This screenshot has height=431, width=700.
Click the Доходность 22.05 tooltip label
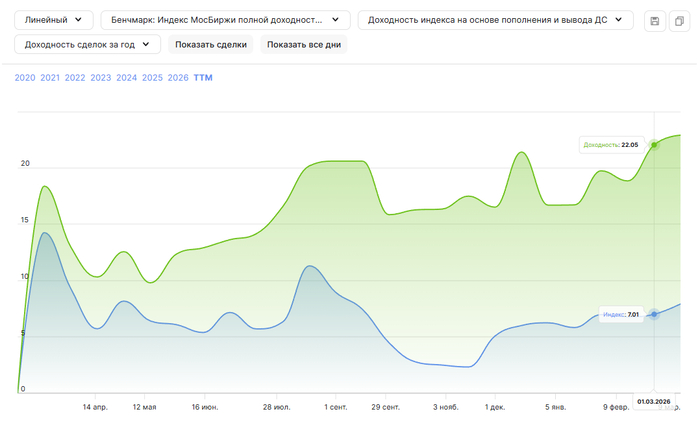611,145
